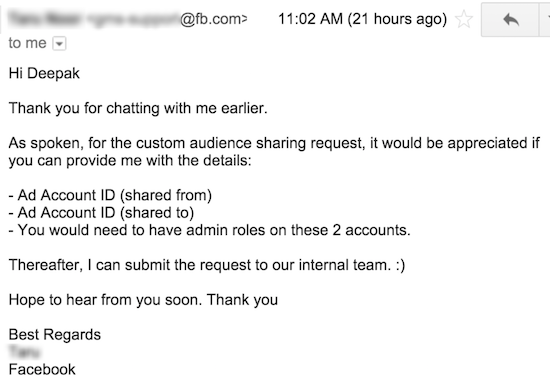Click the blurred signature name under Best Regards

(x=25, y=352)
